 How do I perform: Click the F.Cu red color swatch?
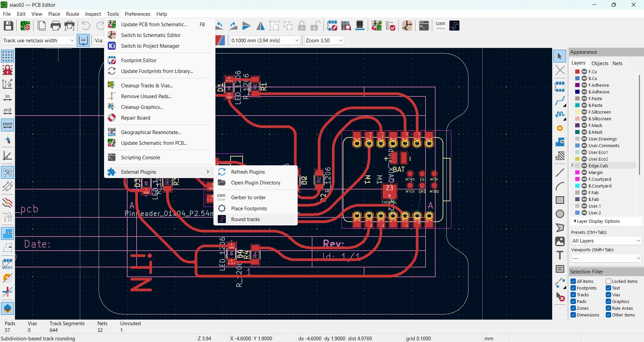577,72
